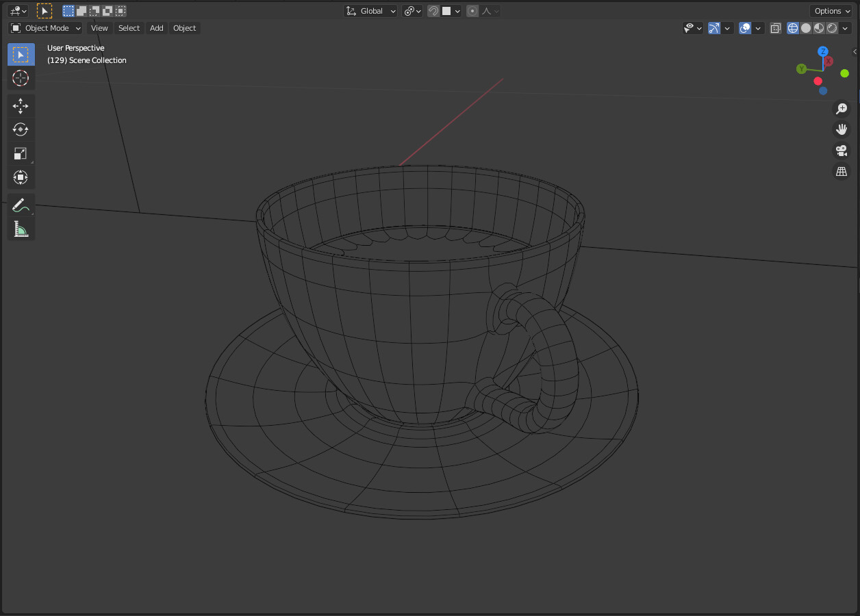Image resolution: width=860 pixels, height=616 pixels.
Task: Click the View menu item
Action: [x=99, y=28]
